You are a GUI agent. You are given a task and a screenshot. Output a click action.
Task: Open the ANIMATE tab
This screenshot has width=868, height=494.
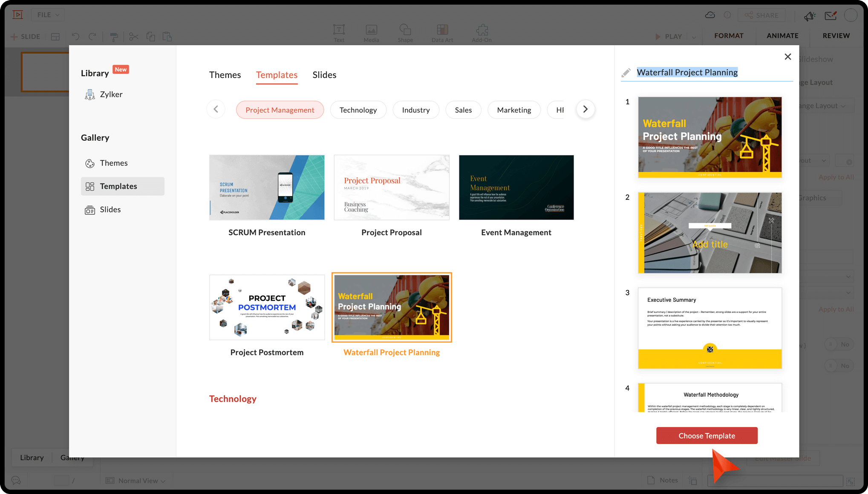coord(782,36)
